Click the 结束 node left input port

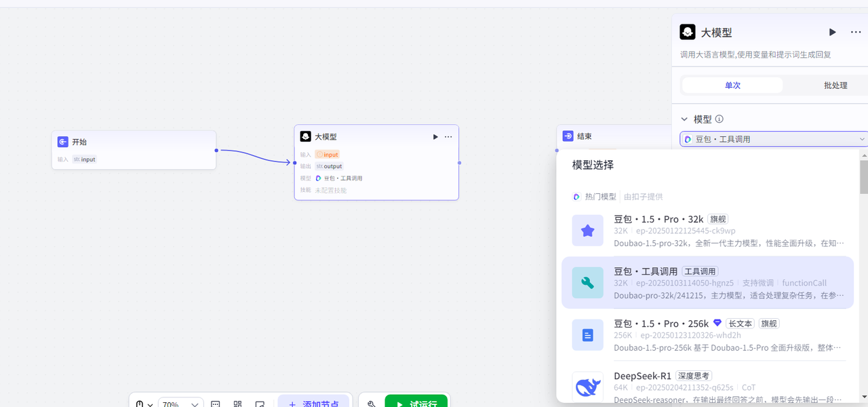click(x=557, y=151)
